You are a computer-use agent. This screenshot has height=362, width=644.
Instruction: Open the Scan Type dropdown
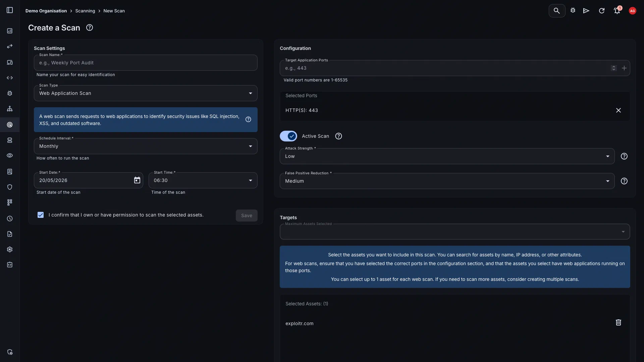tap(146, 93)
